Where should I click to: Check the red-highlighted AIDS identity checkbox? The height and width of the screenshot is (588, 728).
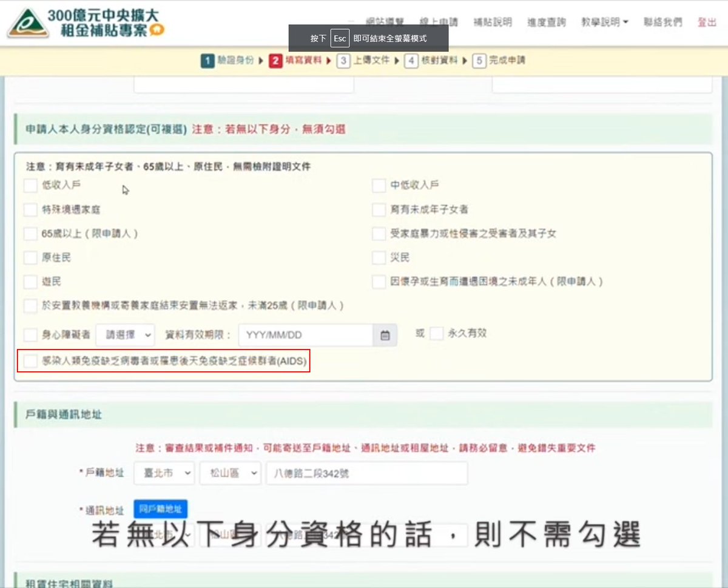point(29,361)
